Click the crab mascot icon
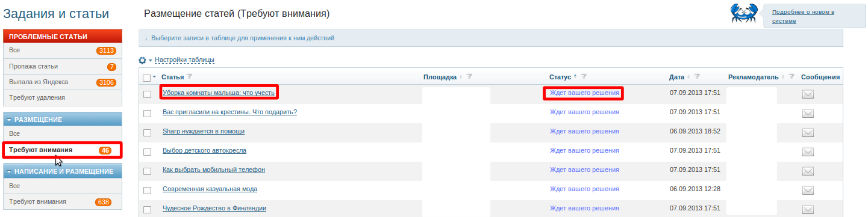The image size is (868, 217). click(x=744, y=13)
